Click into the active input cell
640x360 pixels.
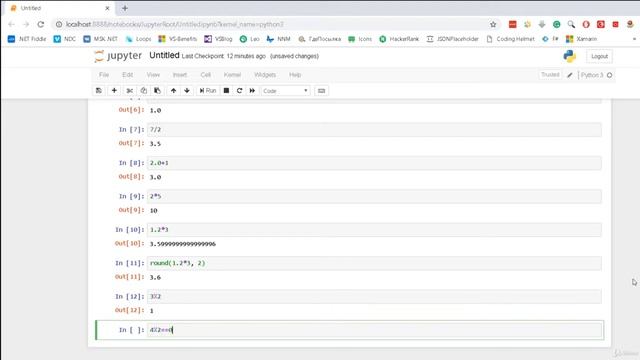pyautogui.click(x=374, y=330)
